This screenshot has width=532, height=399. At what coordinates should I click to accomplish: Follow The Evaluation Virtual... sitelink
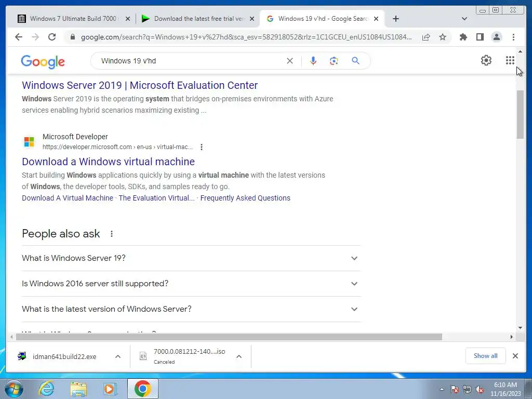pyautogui.click(x=156, y=198)
